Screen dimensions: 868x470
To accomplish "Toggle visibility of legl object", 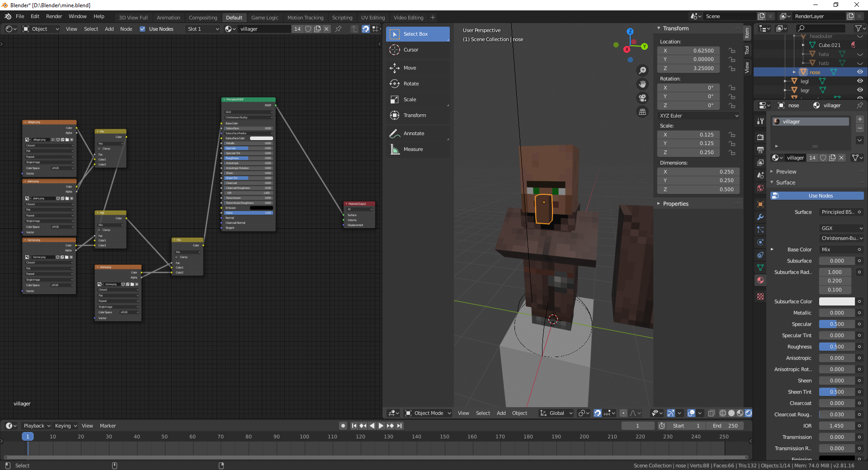I will [x=860, y=81].
